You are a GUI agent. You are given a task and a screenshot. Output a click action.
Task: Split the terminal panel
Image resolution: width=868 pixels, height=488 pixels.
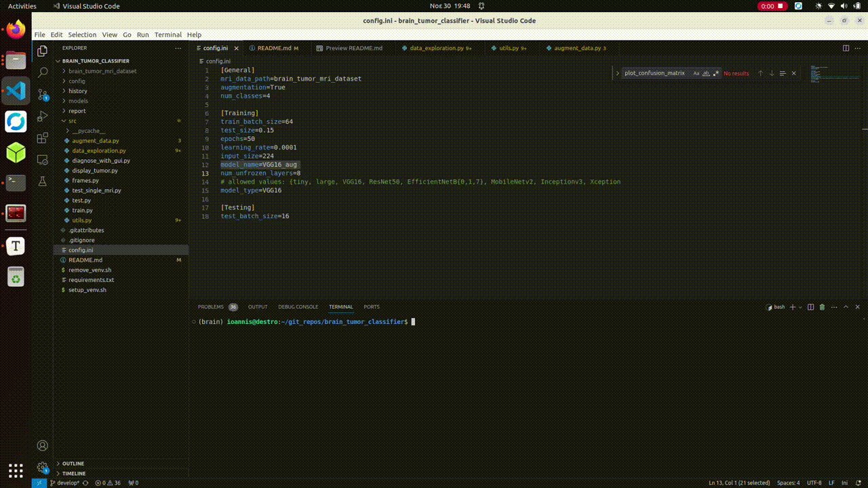coord(811,307)
